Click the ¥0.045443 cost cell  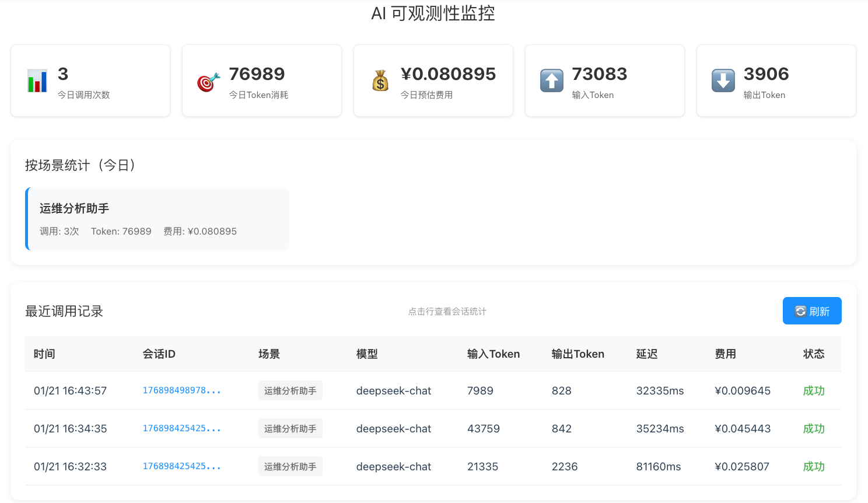click(x=743, y=428)
